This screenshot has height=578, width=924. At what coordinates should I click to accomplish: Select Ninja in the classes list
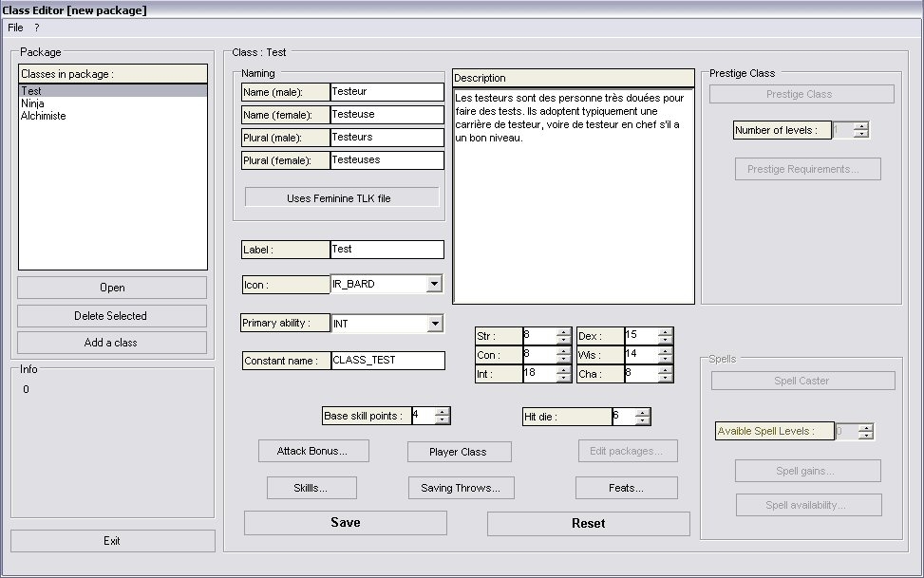click(x=32, y=103)
